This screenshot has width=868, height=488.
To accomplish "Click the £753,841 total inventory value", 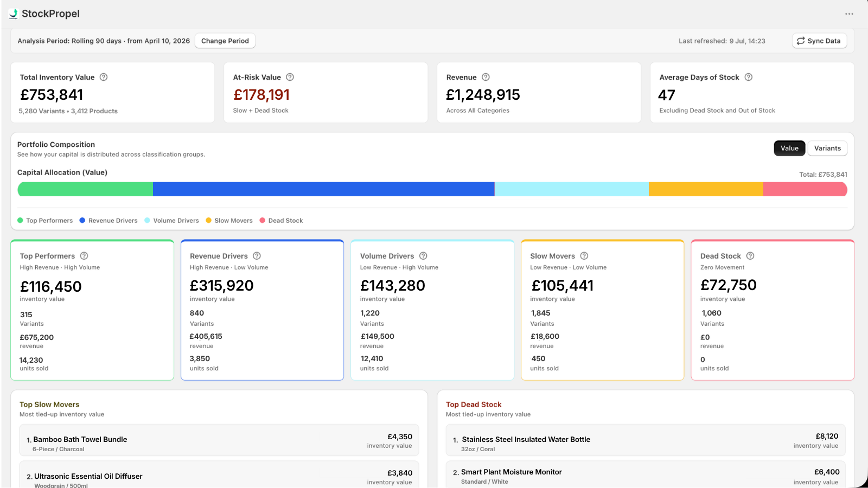I will click(52, 95).
